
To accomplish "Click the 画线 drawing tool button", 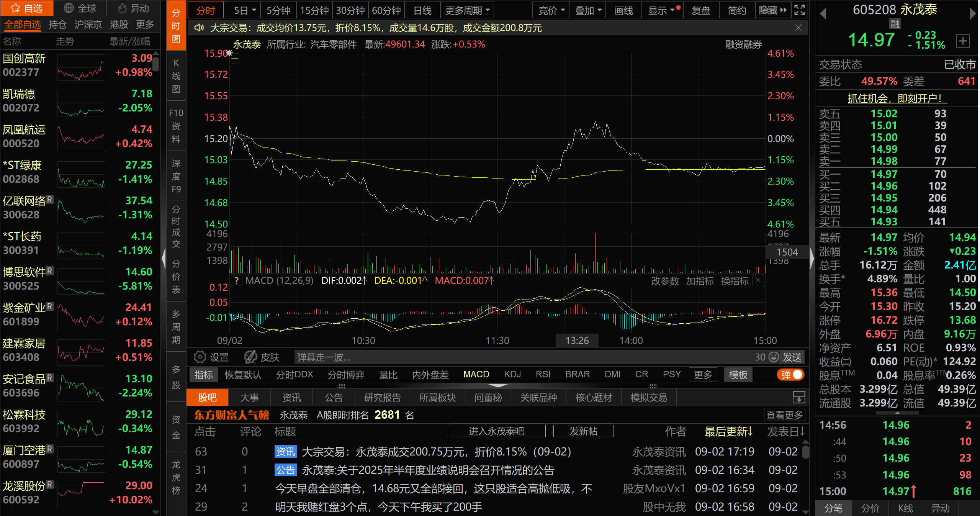I will pos(623,10).
